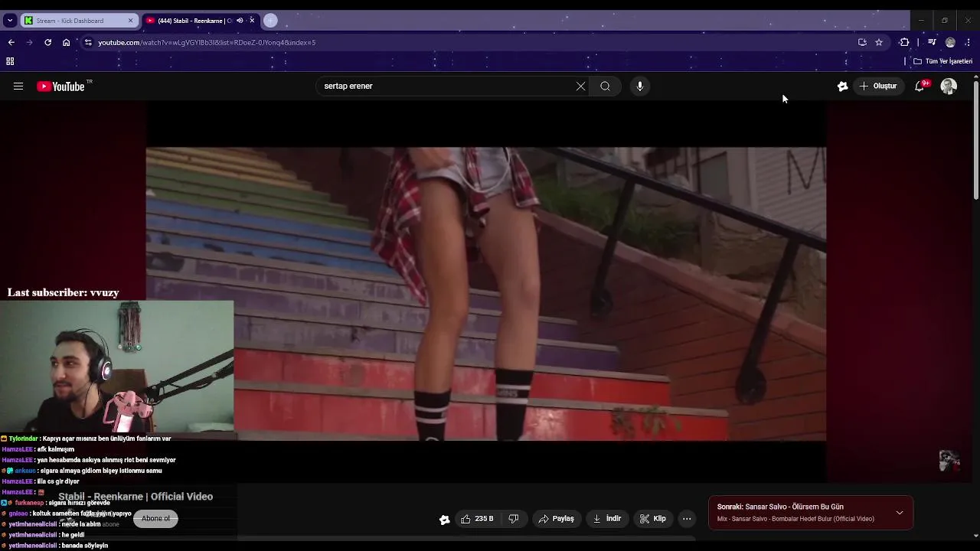Click the Oluştur create button
The image size is (980, 551).
click(878, 86)
